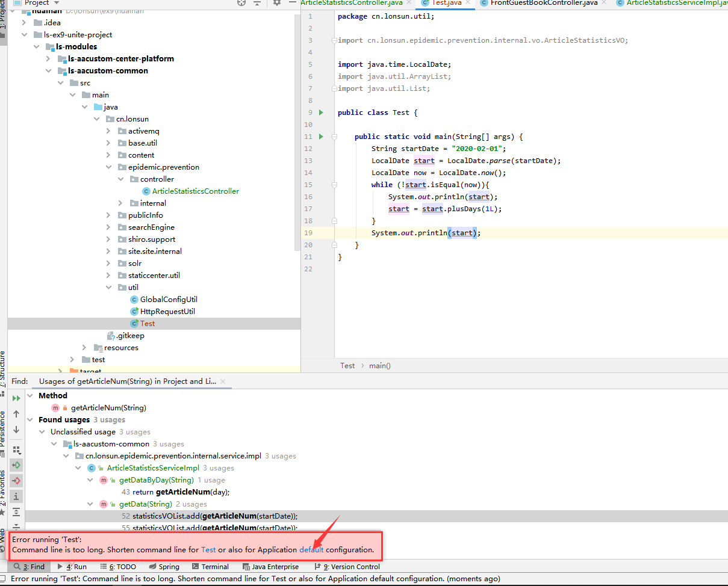Collapse the Found usages group
The height and width of the screenshot is (586, 728).
point(30,419)
